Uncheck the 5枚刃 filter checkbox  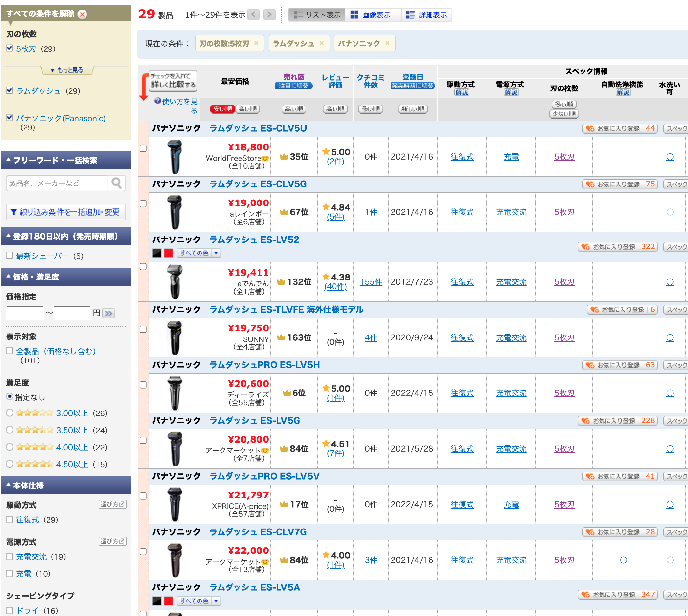coord(10,48)
